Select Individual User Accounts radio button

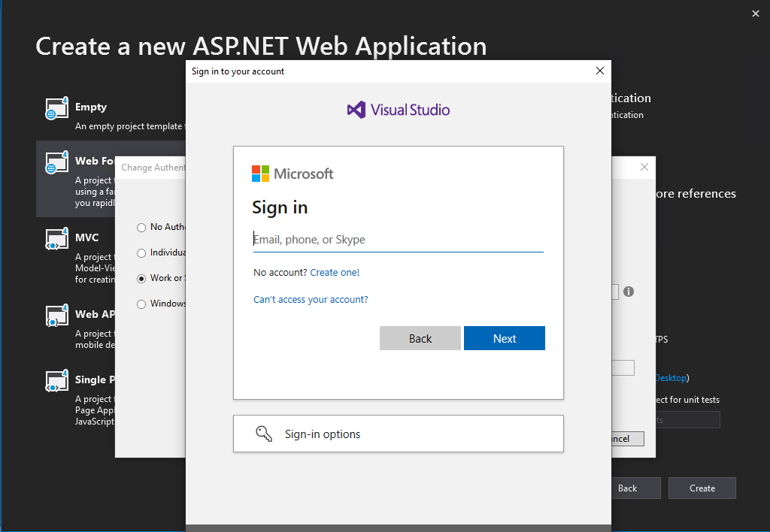[x=141, y=253]
